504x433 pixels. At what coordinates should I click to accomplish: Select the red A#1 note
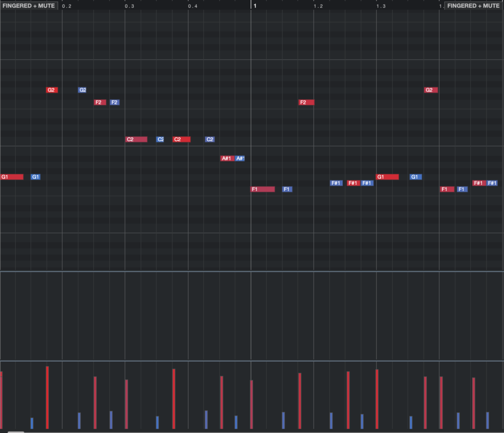226,158
